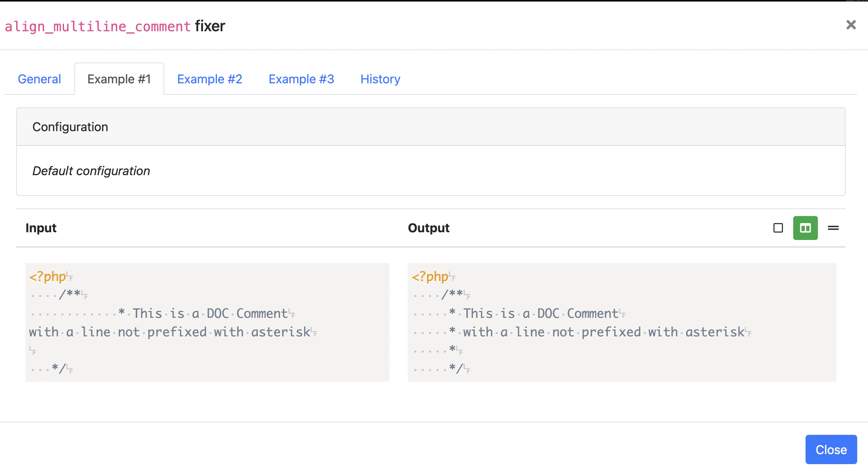Image resolution: width=868 pixels, height=473 pixels.
Task: Select the side-by-side split view icon
Action: tap(806, 228)
